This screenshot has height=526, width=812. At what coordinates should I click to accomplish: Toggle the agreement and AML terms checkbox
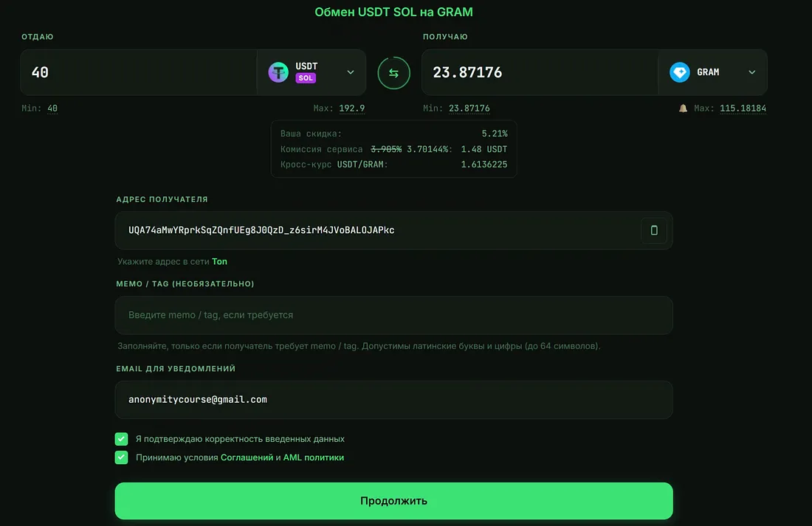tap(121, 457)
